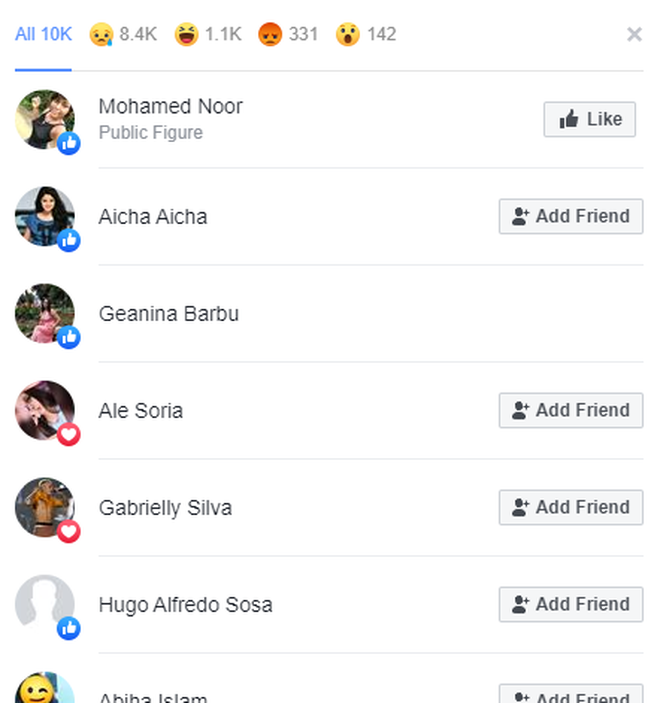660x703 pixels.
Task: Filter by haha reaction emoji 1.1K
Action: coord(208,34)
